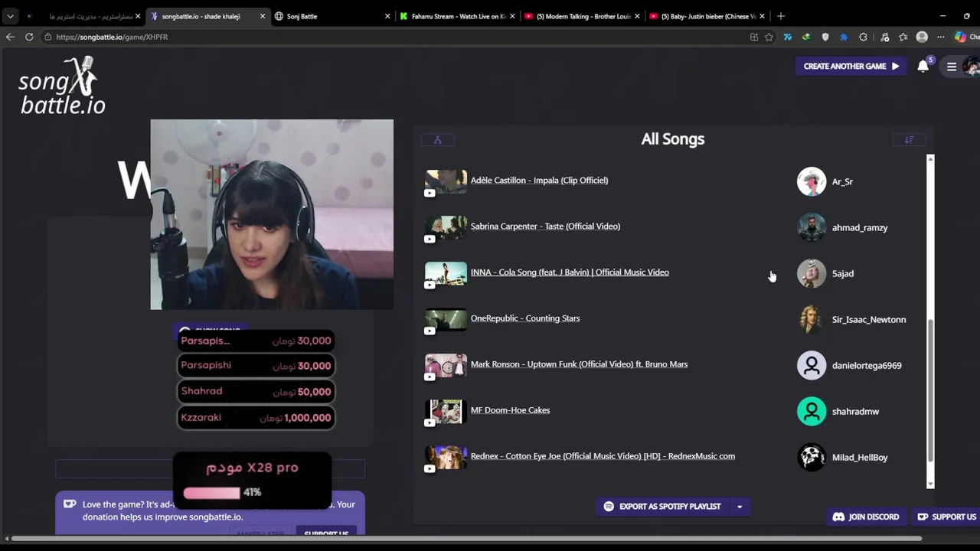Click the sort songs order button

(909, 139)
